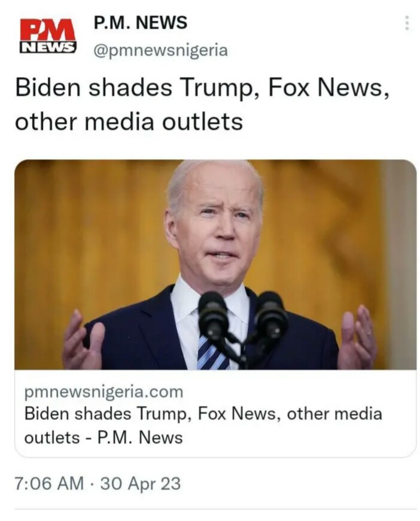Click the black NEWS banner in logo
This screenshot has height=521, width=420.
point(48,48)
